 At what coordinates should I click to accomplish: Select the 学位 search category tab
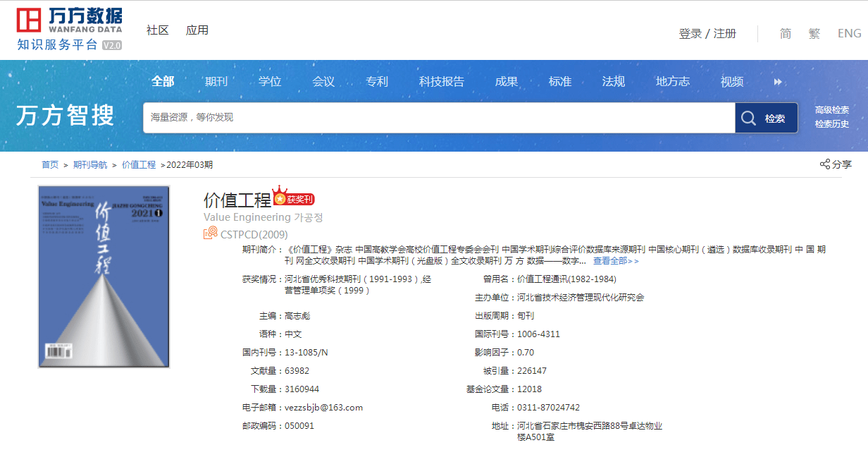pos(270,82)
